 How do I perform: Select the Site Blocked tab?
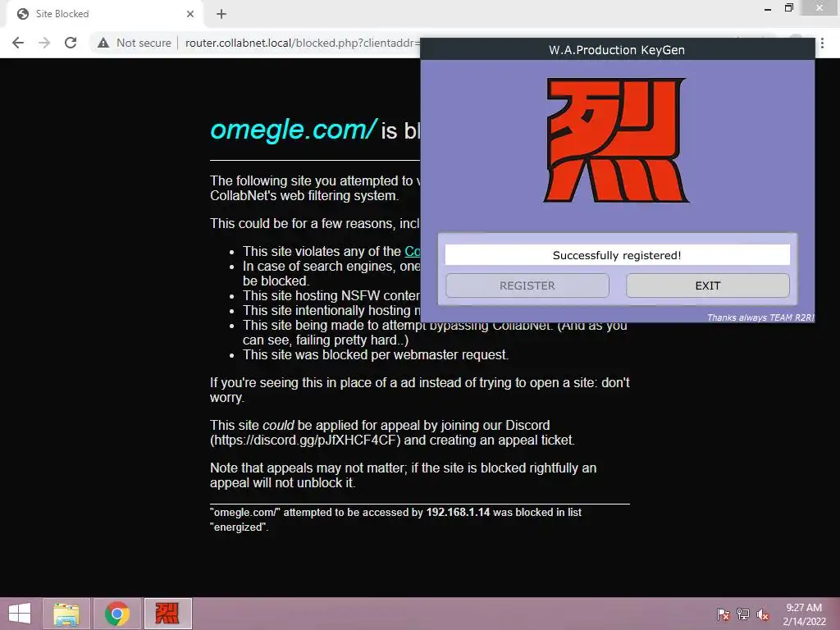[x=104, y=14]
